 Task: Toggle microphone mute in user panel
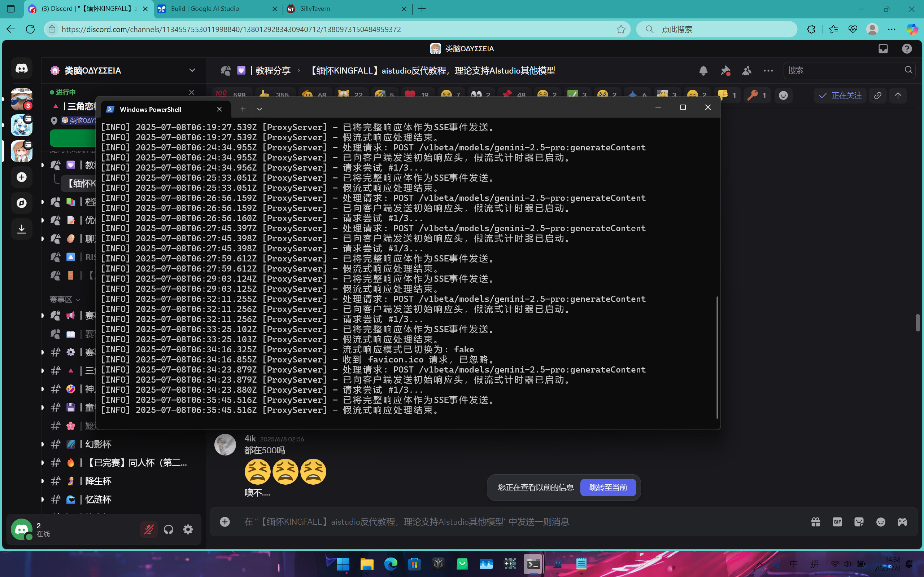point(149,529)
